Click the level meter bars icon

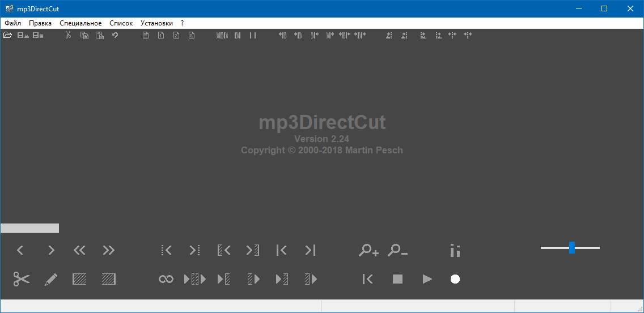455,250
